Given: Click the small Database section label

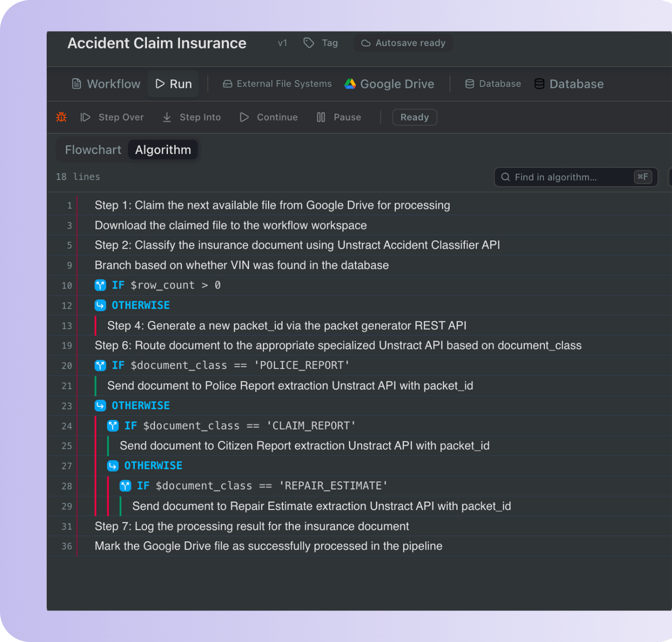Looking at the screenshot, I should click(500, 84).
